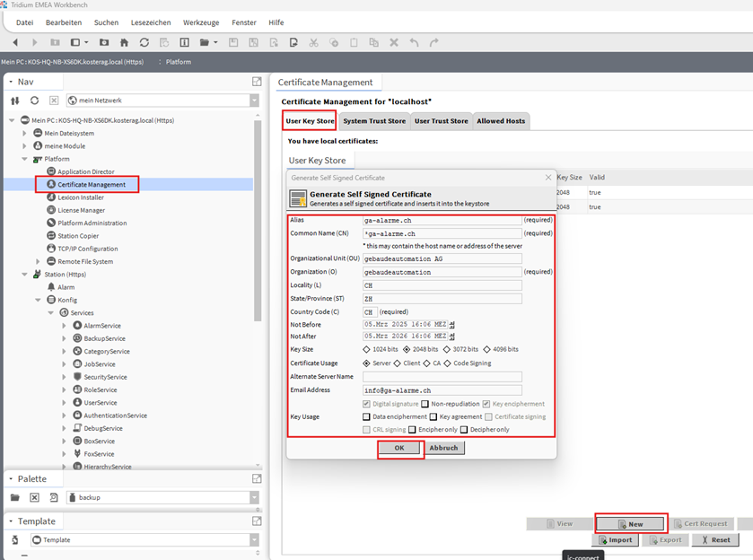Open the Datei menu
Screen dimensions: 753x560
pos(24,22)
